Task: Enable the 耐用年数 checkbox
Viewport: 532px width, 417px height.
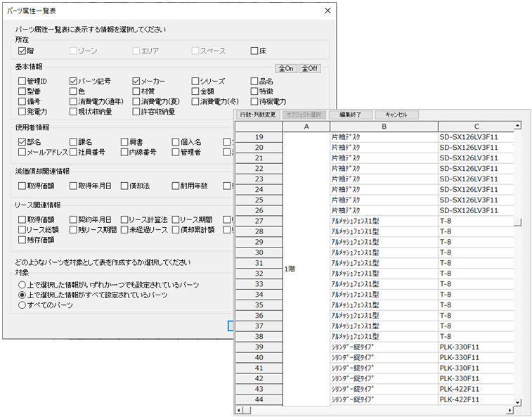Action: point(174,186)
